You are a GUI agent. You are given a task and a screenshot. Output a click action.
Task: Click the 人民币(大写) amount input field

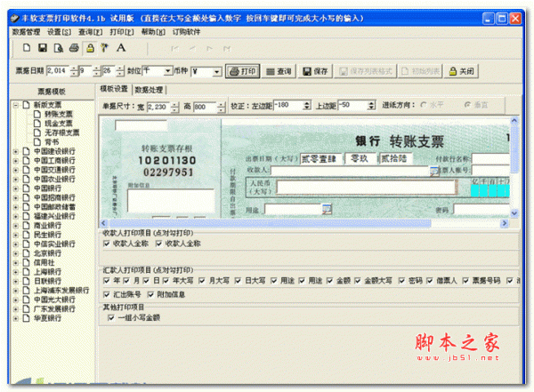pos(366,188)
